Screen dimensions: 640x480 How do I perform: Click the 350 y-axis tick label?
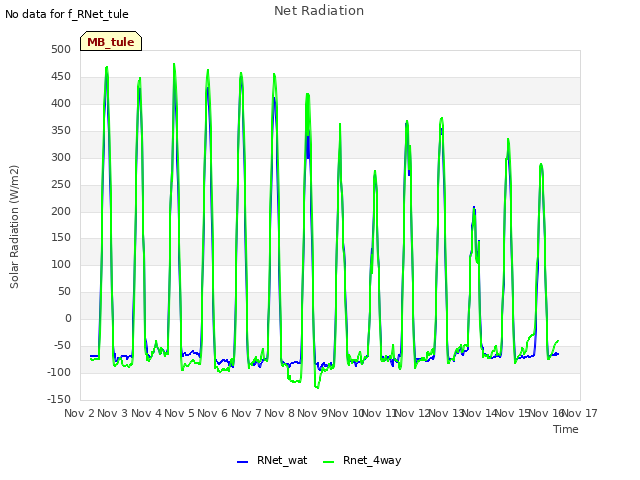pyautogui.click(x=61, y=130)
